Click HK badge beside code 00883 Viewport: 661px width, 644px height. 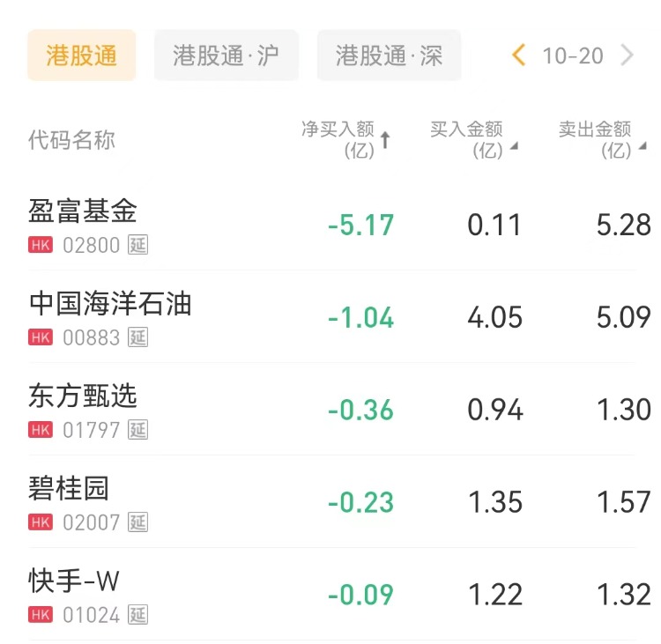(41, 337)
